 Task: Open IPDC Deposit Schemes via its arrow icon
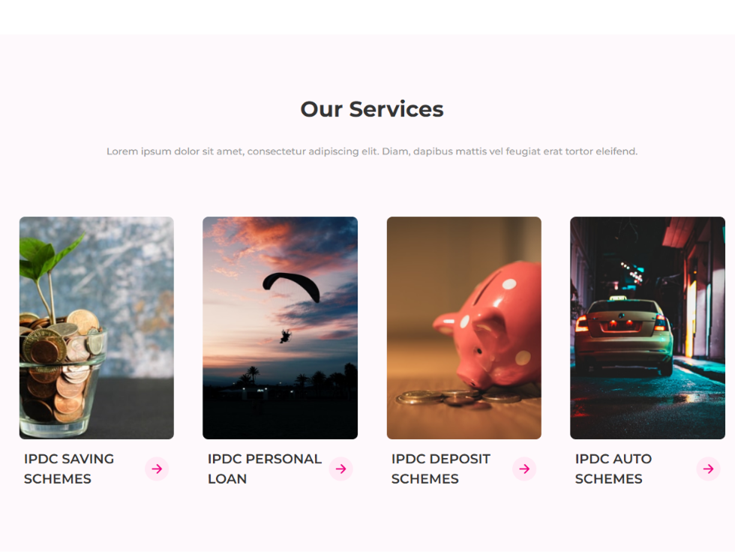[x=524, y=469]
